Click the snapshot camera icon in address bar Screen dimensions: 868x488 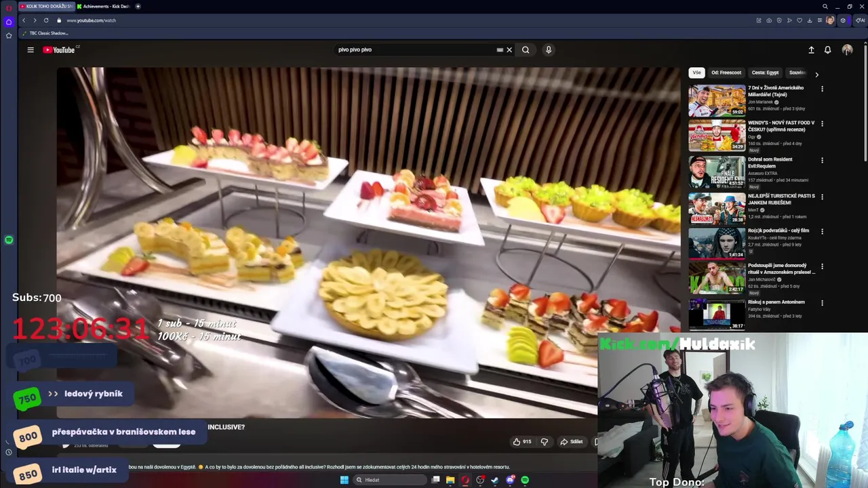pos(768,20)
